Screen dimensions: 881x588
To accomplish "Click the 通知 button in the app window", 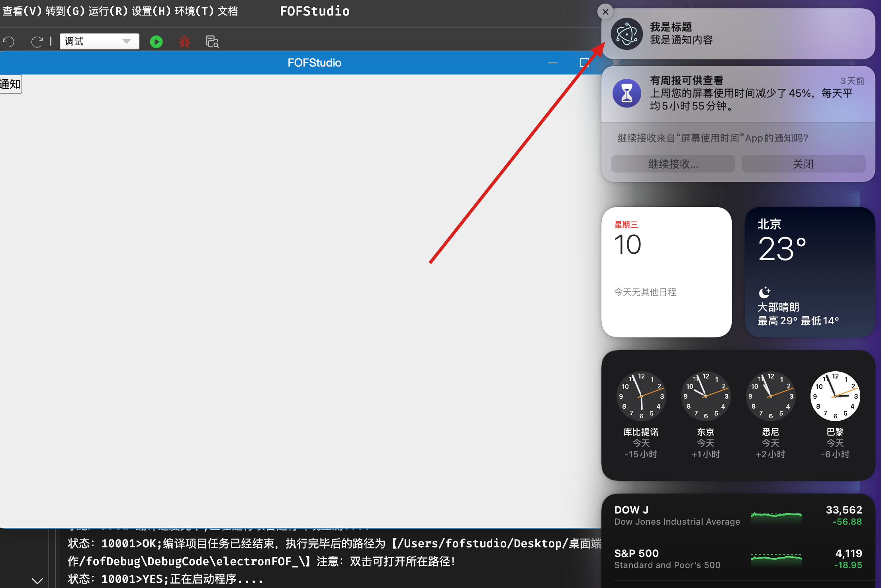I will pos(11,84).
